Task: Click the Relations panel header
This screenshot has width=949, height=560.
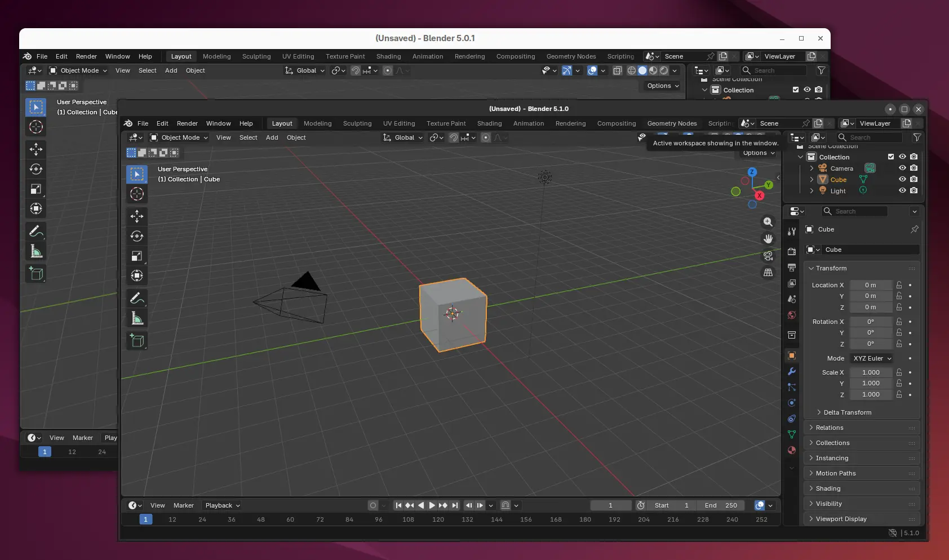Action: pyautogui.click(x=830, y=428)
